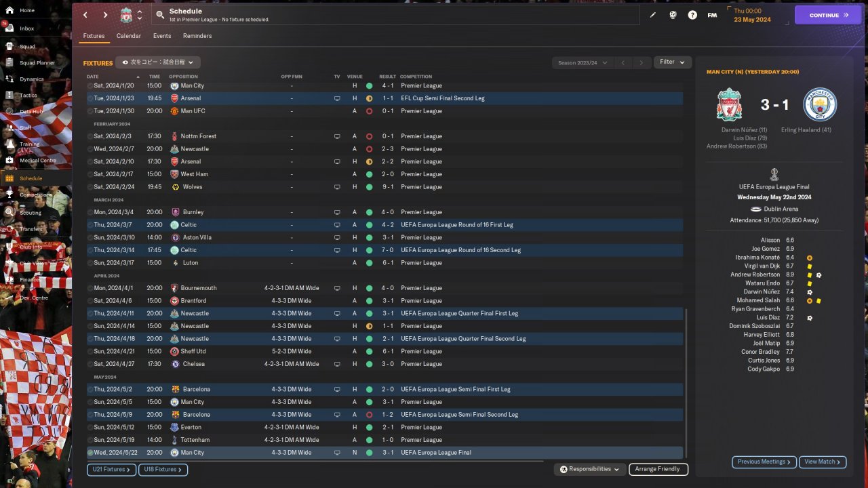Click Conor Bradley in the ratings list
Screen dimensions: 868x488
[x=760, y=352]
